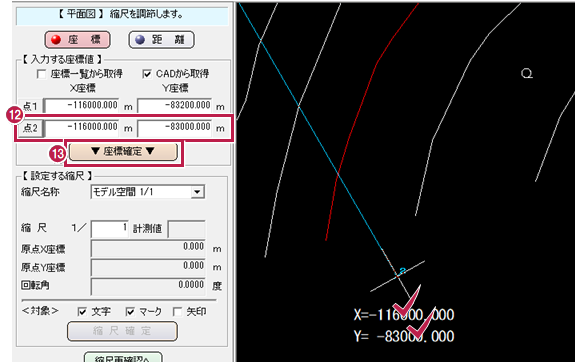Click the 座標確定 button
This screenshot has height=362, width=575.
click(x=123, y=151)
